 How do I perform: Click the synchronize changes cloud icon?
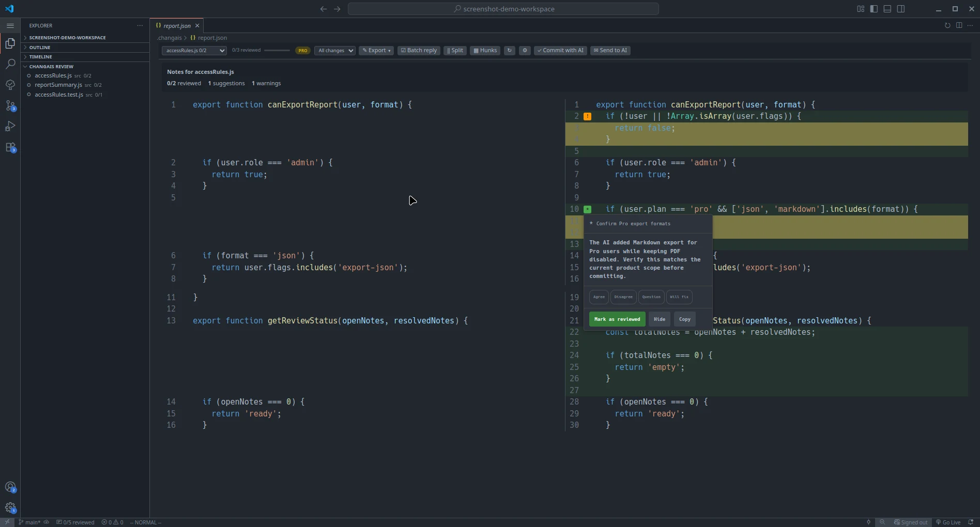(x=47, y=522)
